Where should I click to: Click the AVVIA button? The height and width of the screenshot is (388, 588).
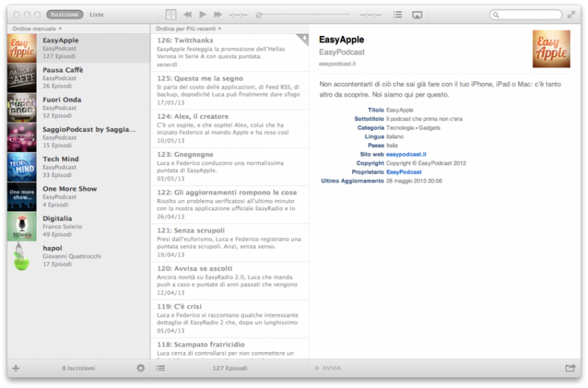pos(328,368)
